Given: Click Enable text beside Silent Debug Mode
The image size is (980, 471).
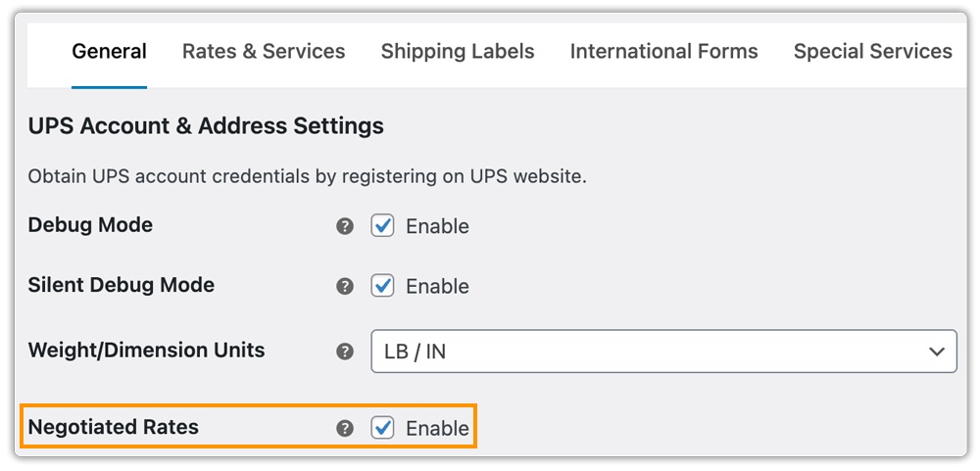Looking at the screenshot, I should point(437,287).
